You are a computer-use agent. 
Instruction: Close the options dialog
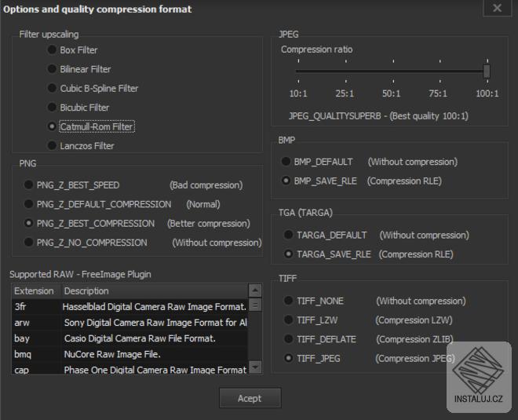pos(497,8)
